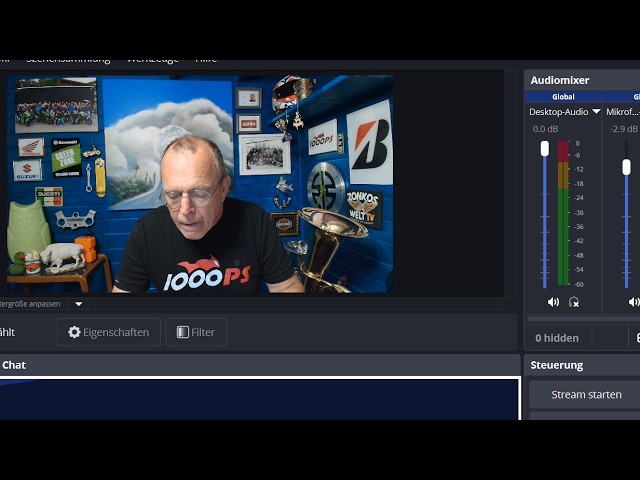640x480 pixels.
Task: Click the 0.0 dB level readout
Action: click(545, 129)
